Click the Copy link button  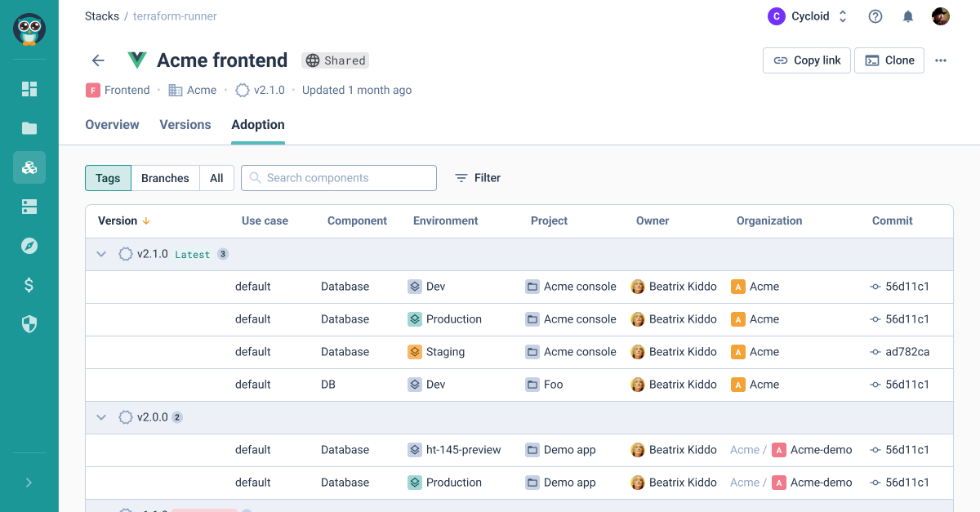click(807, 60)
